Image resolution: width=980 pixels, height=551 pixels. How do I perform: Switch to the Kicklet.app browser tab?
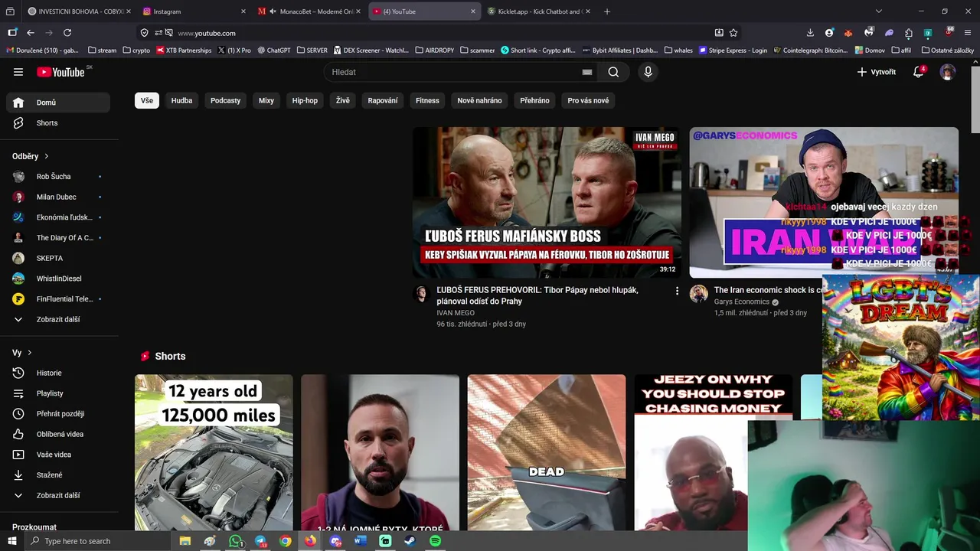(538, 11)
